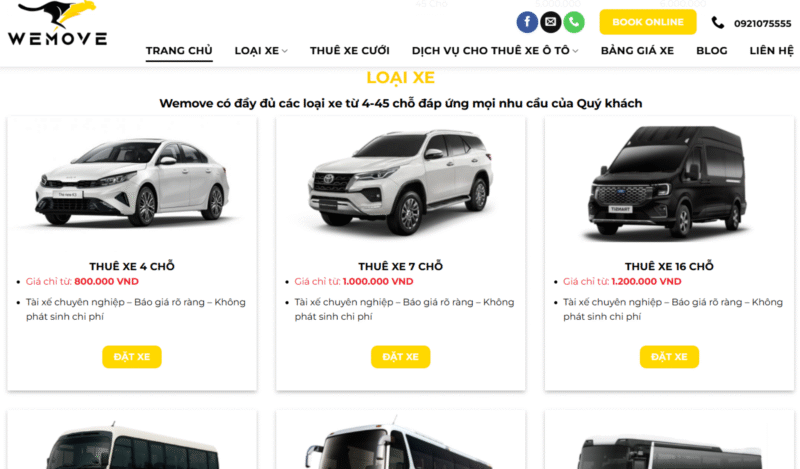Click the black telephone handset icon

click(x=717, y=22)
